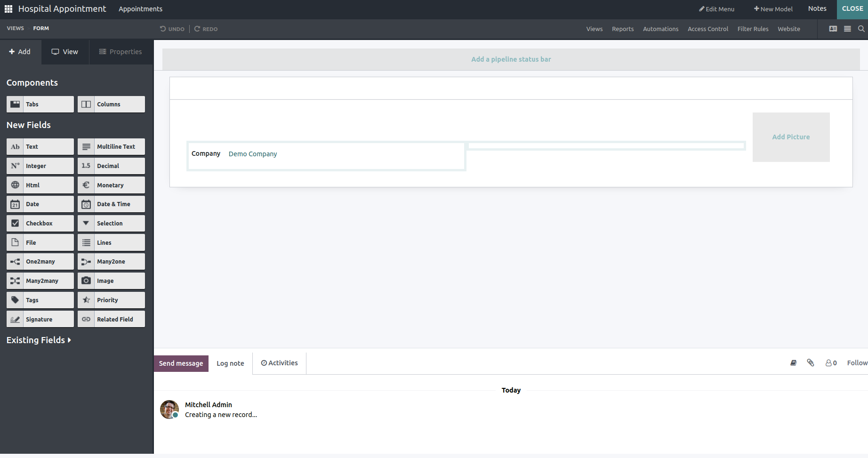Screen dimensions: 868x458
Task: Click the VIEWS breadcrumb
Action: 16,28
